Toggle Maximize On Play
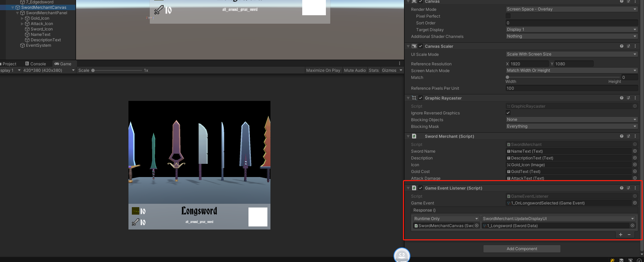The image size is (644, 262). 323,70
